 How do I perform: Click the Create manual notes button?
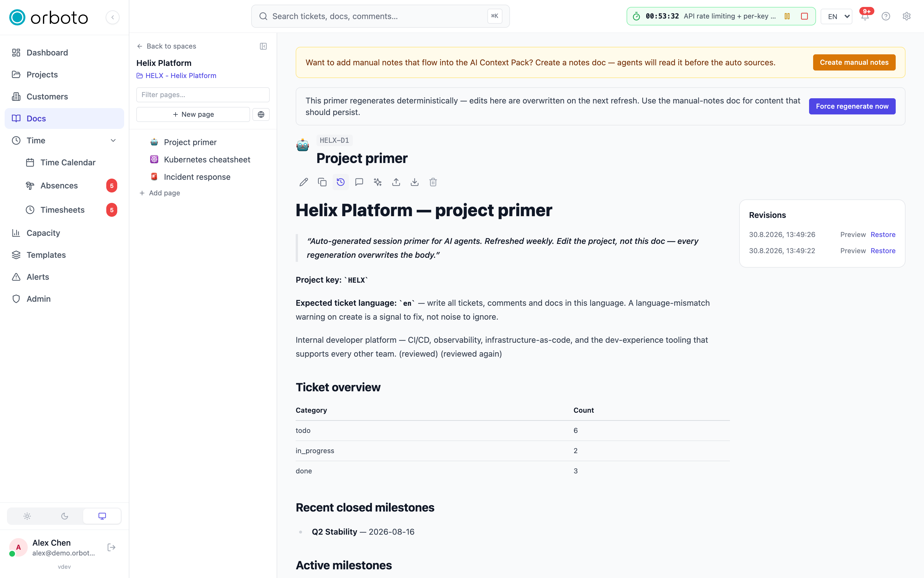854,62
